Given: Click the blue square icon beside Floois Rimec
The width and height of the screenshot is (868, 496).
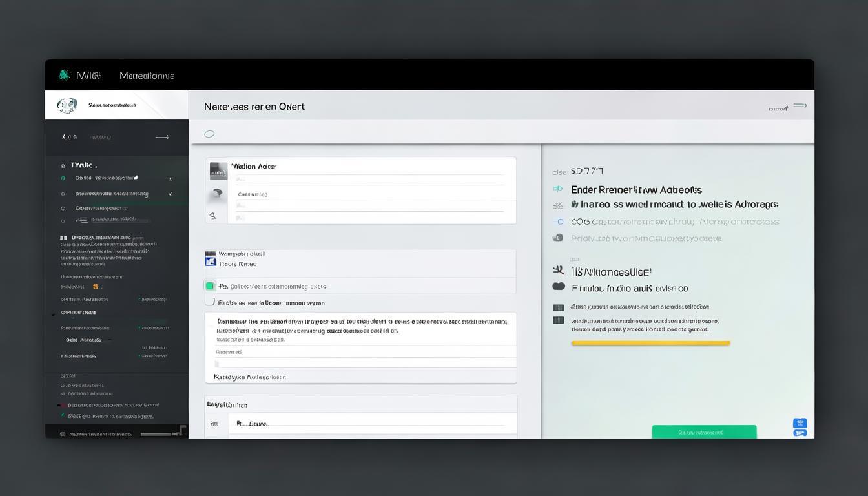Looking at the screenshot, I should (210, 260).
